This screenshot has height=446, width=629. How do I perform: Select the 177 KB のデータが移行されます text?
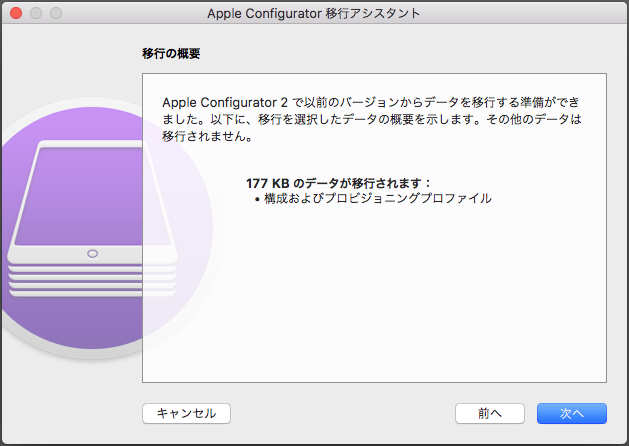(338, 183)
